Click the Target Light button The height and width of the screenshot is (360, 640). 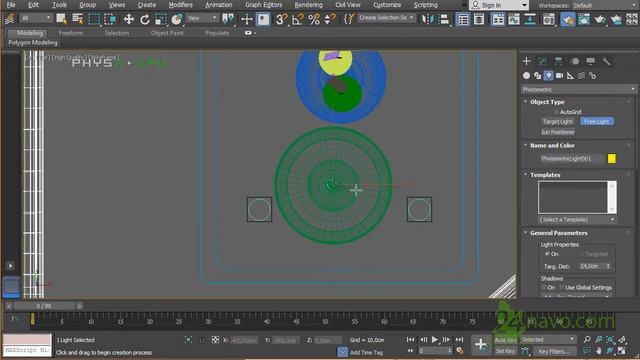coord(558,122)
